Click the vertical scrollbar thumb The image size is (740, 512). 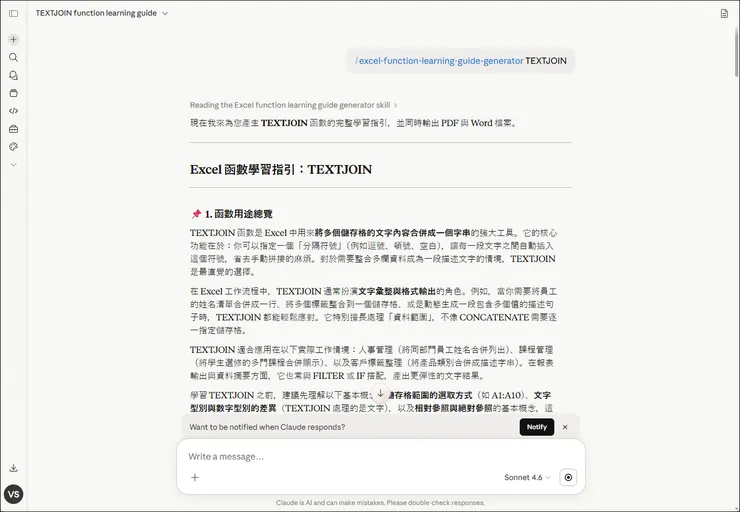pos(737,51)
